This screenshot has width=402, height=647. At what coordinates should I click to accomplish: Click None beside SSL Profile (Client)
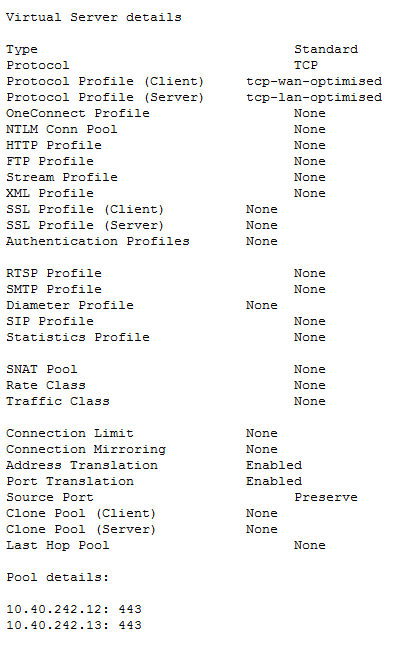pos(262,209)
